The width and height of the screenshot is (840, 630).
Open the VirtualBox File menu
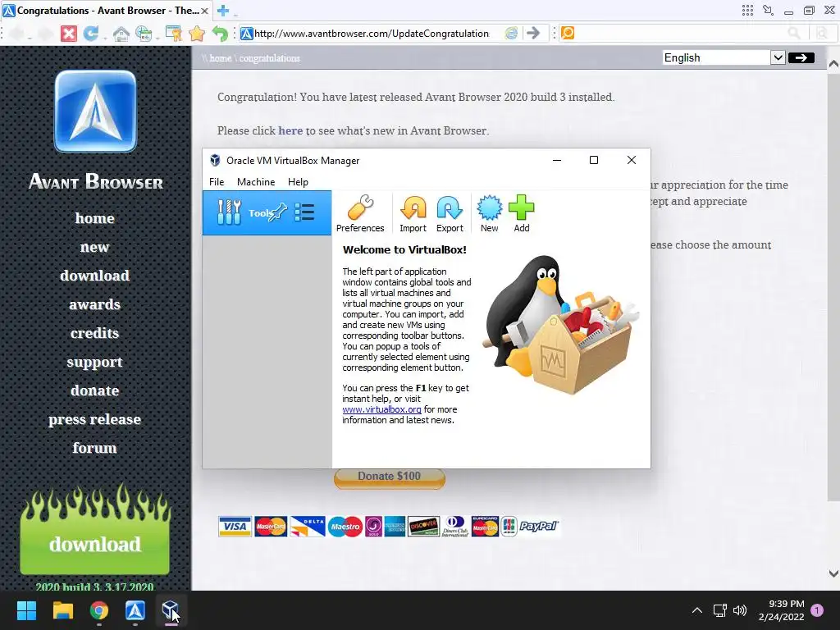[x=217, y=181]
